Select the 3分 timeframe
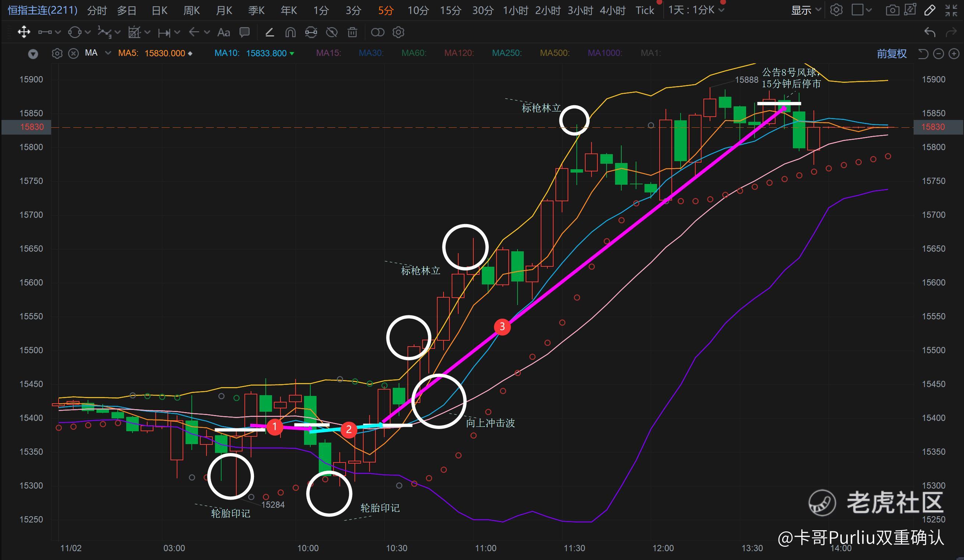The image size is (964, 560). tap(353, 10)
